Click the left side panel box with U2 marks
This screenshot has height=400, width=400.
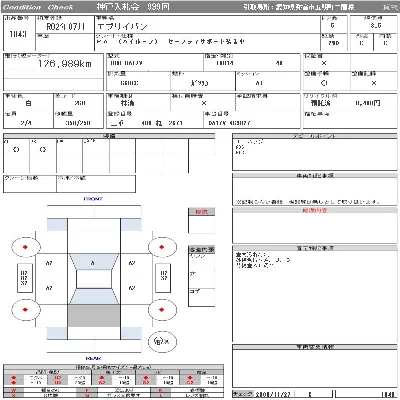coord(25,278)
